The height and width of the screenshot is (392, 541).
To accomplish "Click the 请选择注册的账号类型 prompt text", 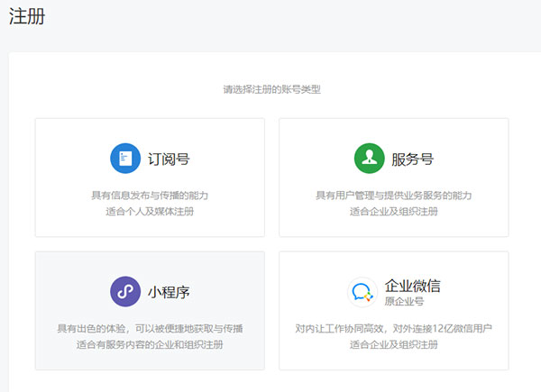I will [271, 89].
